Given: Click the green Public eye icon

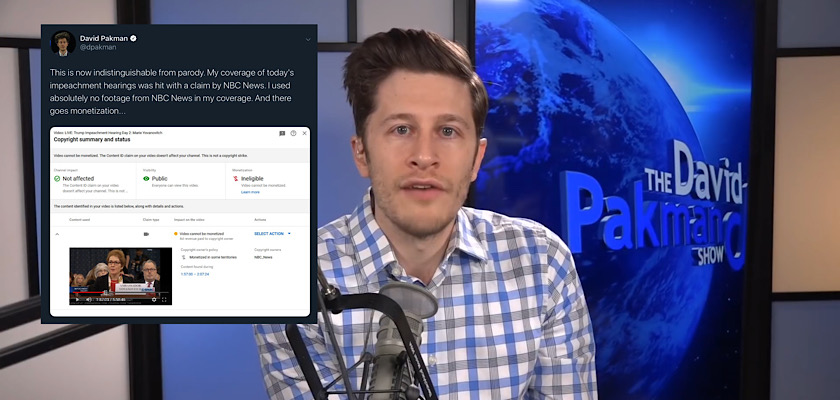Looking at the screenshot, I should click(146, 178).
